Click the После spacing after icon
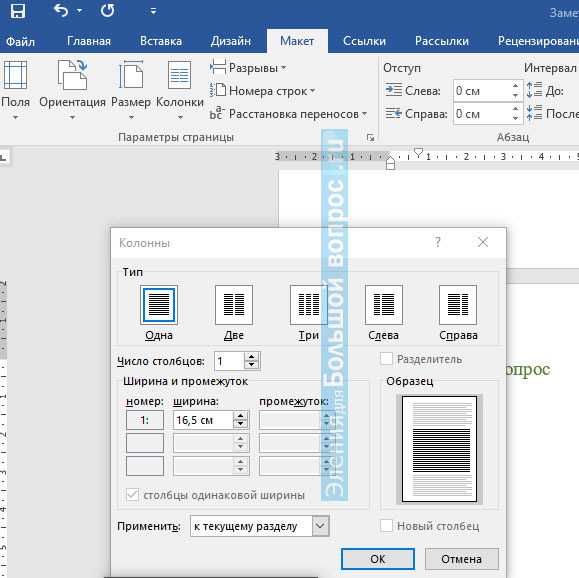This screenshot has width=579, height=578. [534, 113]
